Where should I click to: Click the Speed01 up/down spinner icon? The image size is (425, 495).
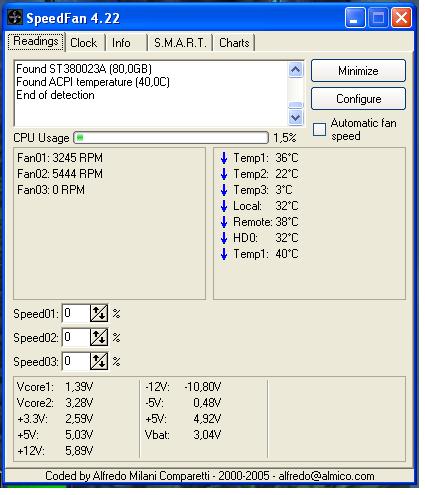99,313
